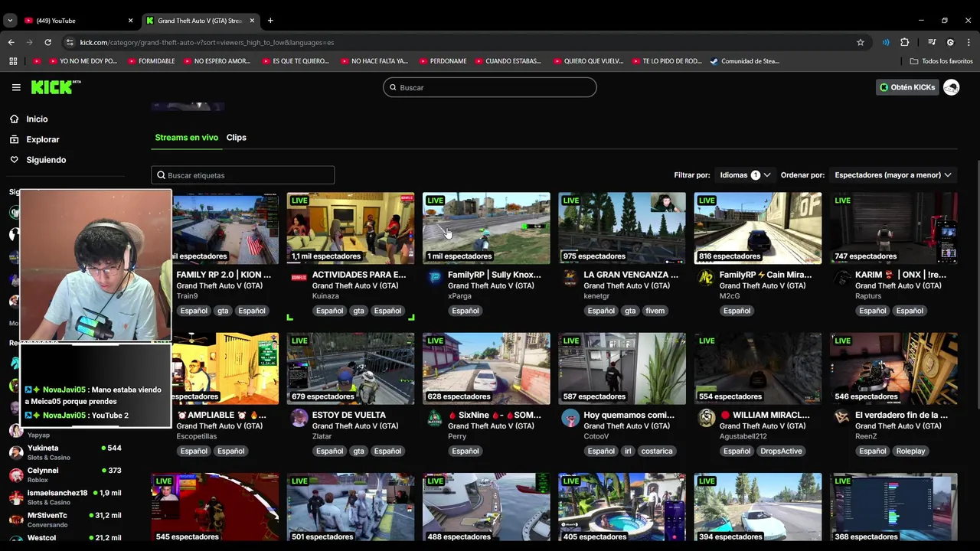The width and height of the screenshot is (980, 551).
Task: Switch to the Clips tab
Action: pyautogui.click(x=236, y=138)
